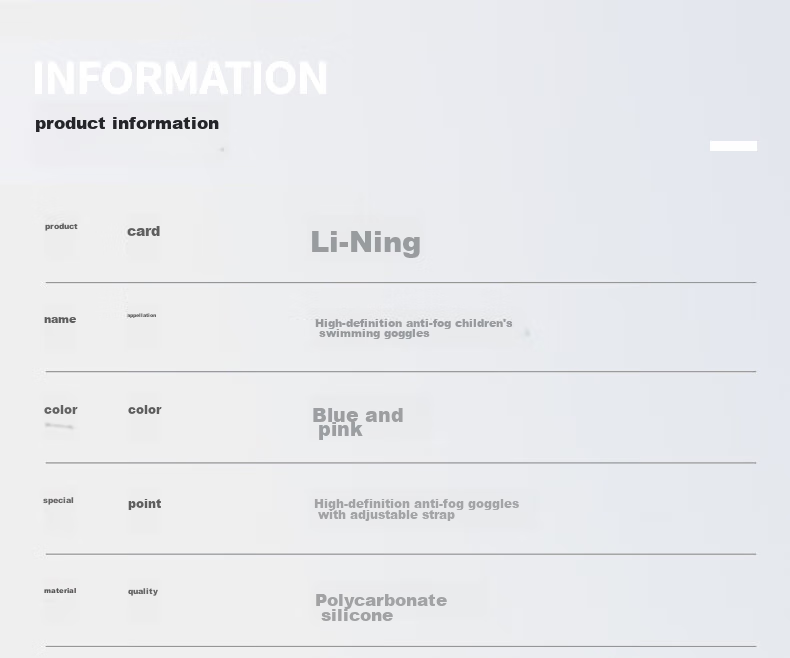Select the 'product information' subtitle
Viewport: 790px width, 658px height.
pyautogui.click(x=127, y=123)
